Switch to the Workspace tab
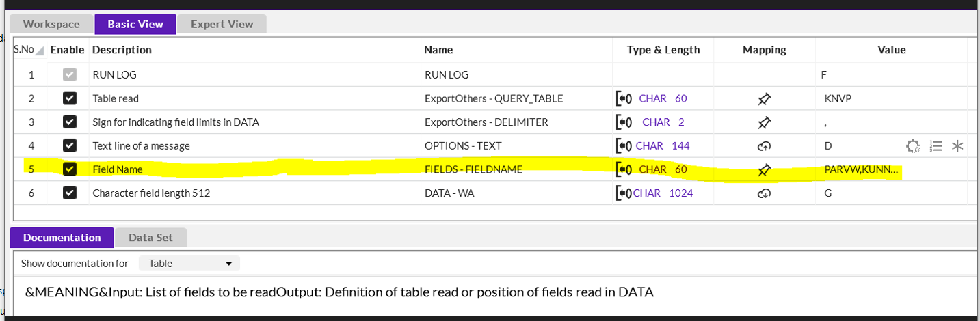Image resolution: width=980 pixels, height=321 pixels. pos(51,25)
